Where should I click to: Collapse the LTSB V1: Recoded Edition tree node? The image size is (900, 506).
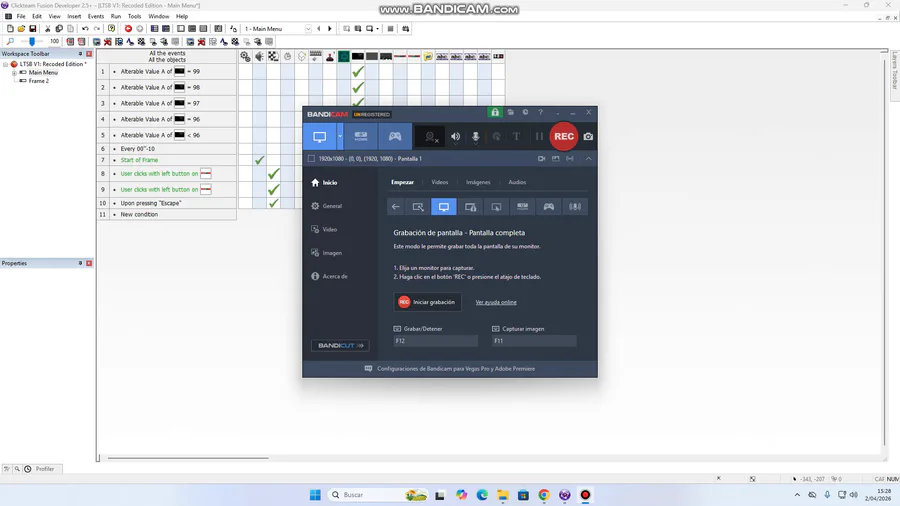point(6,64)
